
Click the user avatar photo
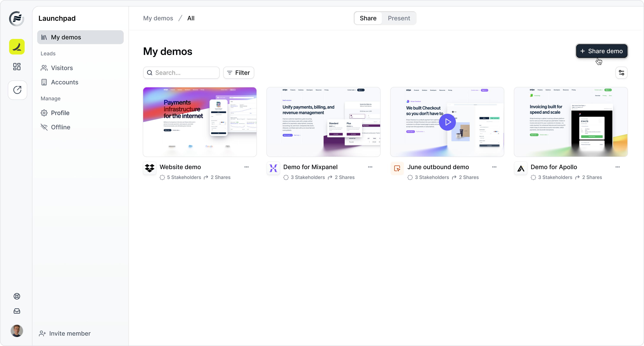tap(17, 331)
